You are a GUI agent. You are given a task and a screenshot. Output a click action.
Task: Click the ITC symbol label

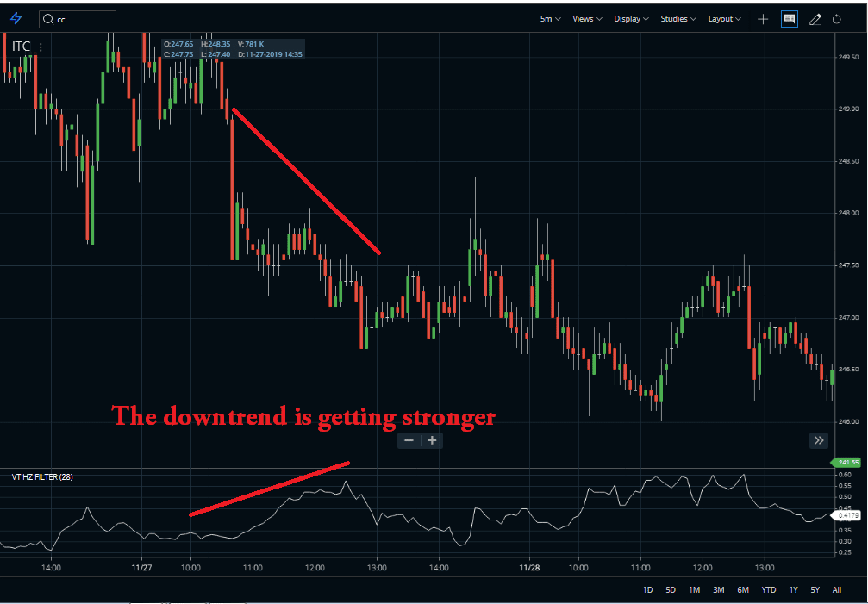point(22,47)
